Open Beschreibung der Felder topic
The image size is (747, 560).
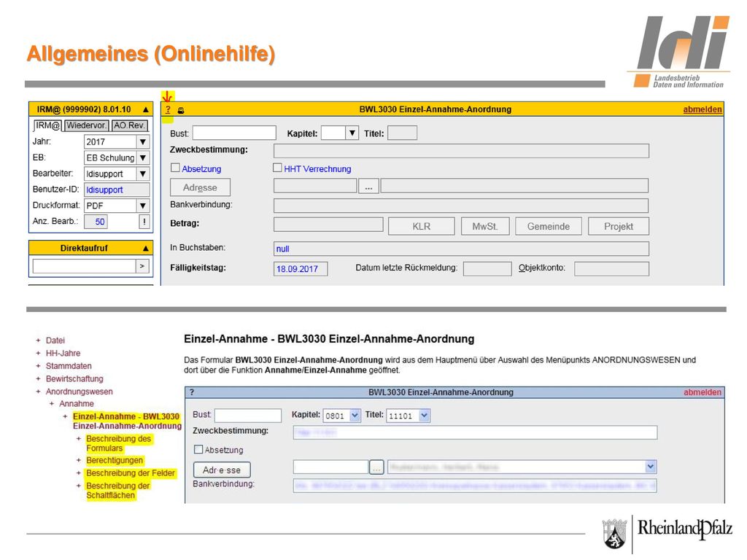pos(131,473)
